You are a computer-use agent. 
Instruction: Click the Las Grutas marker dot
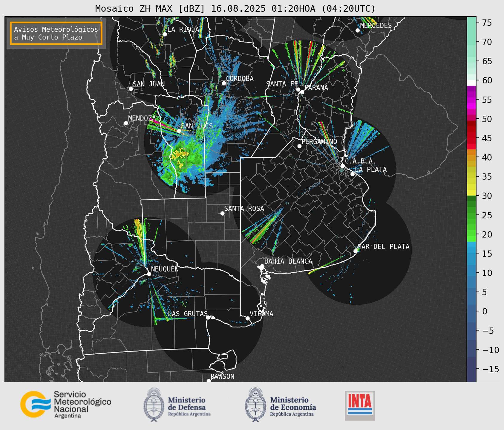(208, 317)
